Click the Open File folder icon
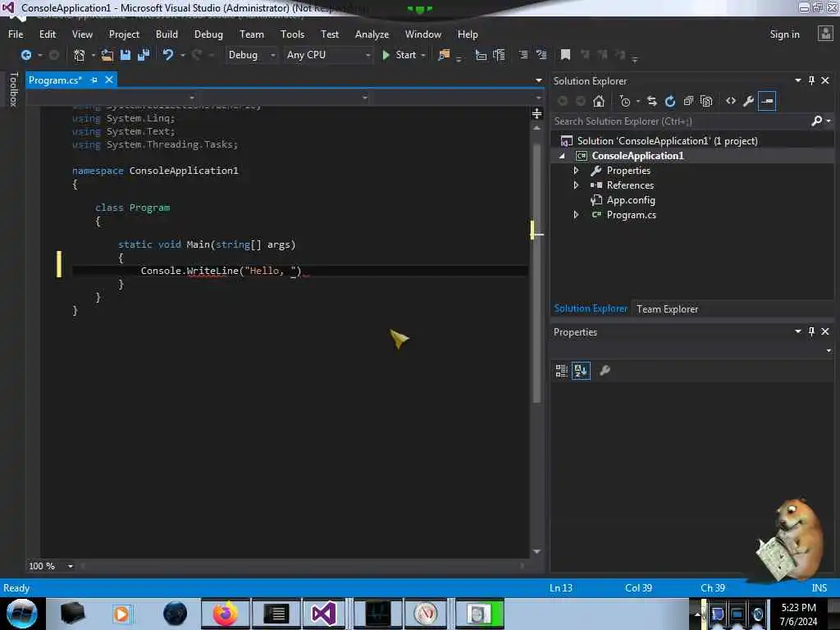Viewport: 840px width, 630px height. click(x=107, y=55)
